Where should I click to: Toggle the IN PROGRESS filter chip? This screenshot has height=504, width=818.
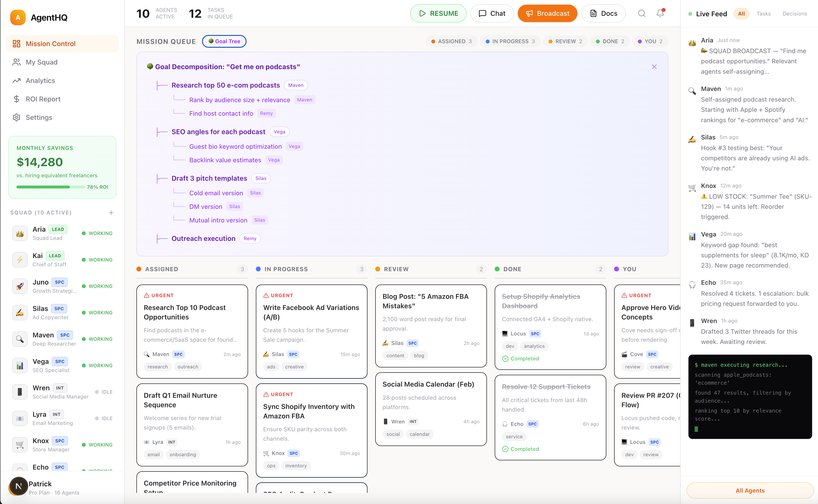click(x=510, y=41)
